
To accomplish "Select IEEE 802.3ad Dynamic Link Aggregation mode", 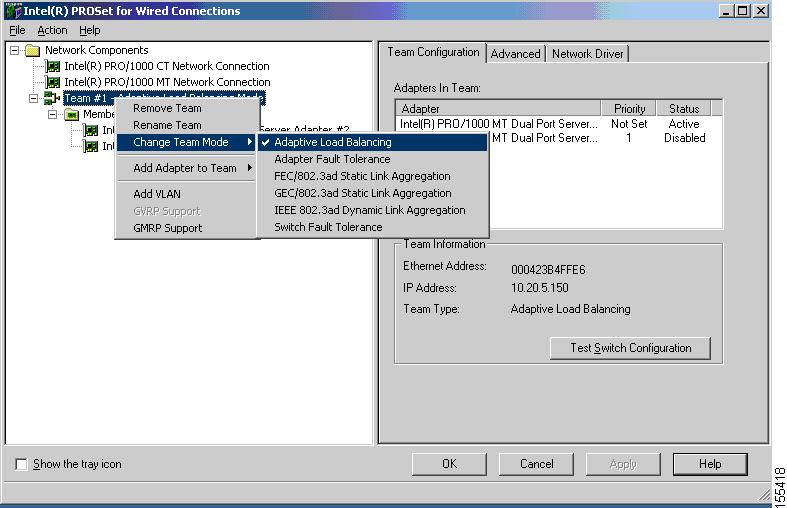I will click(373, 211).
